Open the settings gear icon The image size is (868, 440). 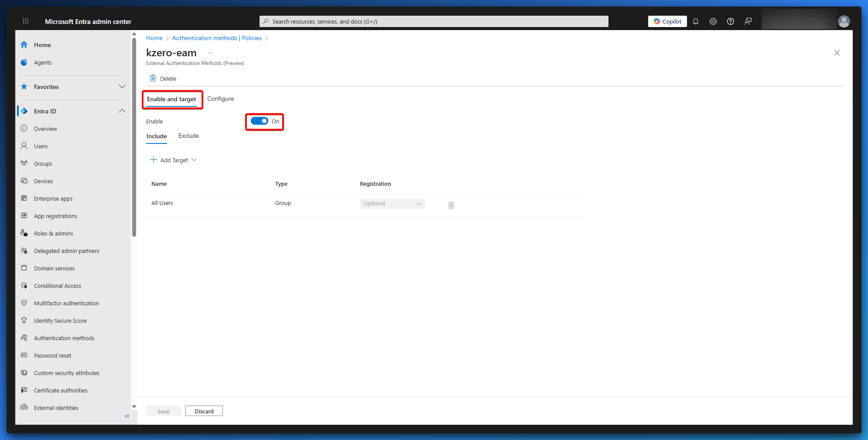coord(713,21)
